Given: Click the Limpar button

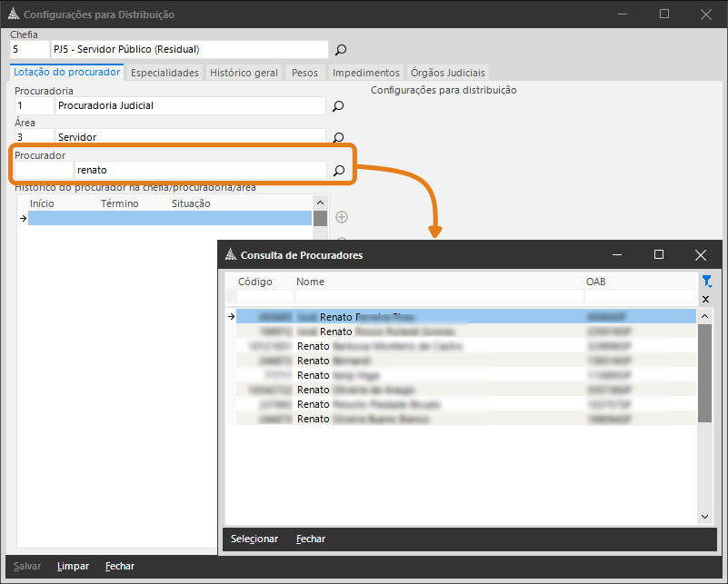Looking at the screenshot, I should pyautogui.click(x=73, y=566).
